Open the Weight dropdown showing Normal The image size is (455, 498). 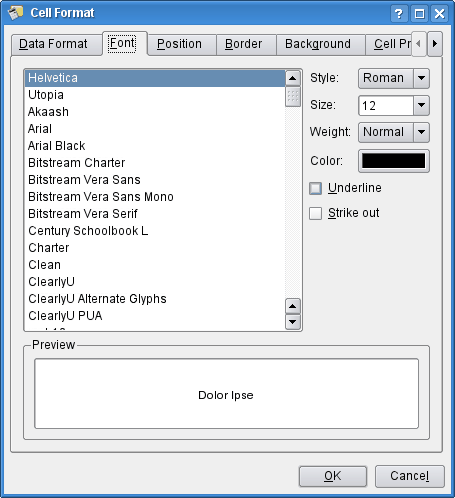[x=394, y=132]
